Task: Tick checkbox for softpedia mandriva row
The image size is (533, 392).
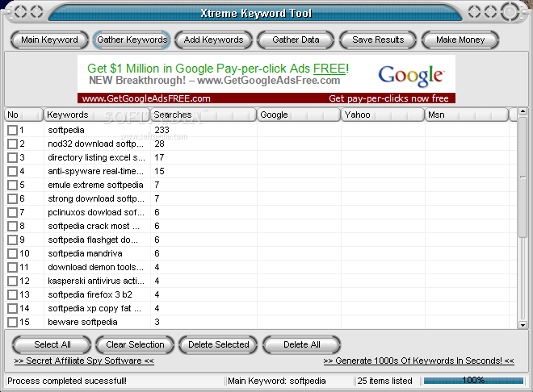Action: (x=13, y=253)
